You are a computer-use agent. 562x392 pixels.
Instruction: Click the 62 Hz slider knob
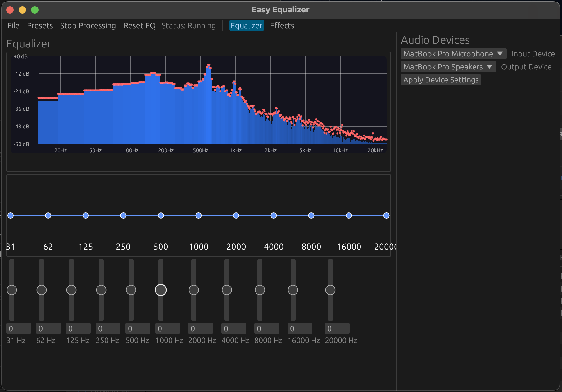[42, 290]
